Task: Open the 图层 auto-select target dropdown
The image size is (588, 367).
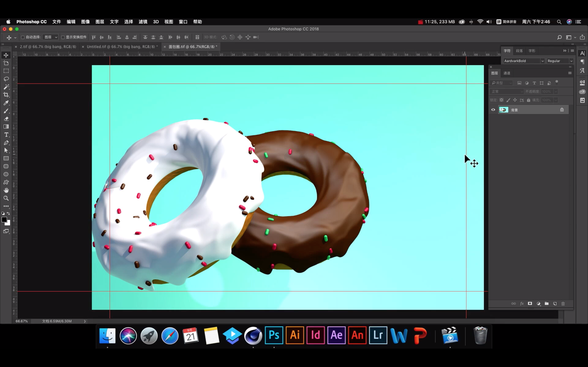Action: click(x=51, y=37)
